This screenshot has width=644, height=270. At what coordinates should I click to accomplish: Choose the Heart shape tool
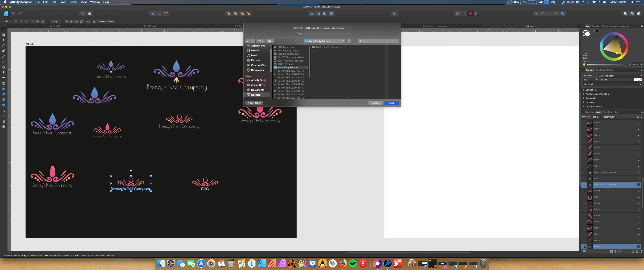pos(4,105)
